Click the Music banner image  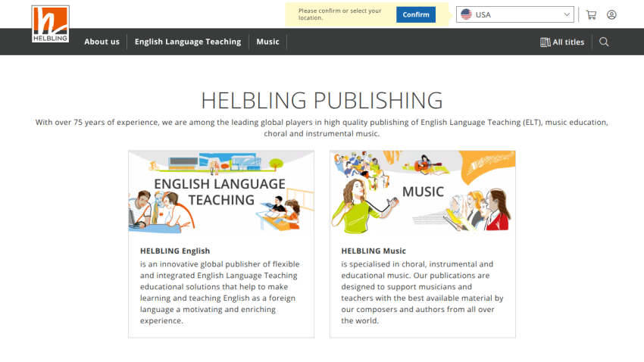click(x=423, y=192)
